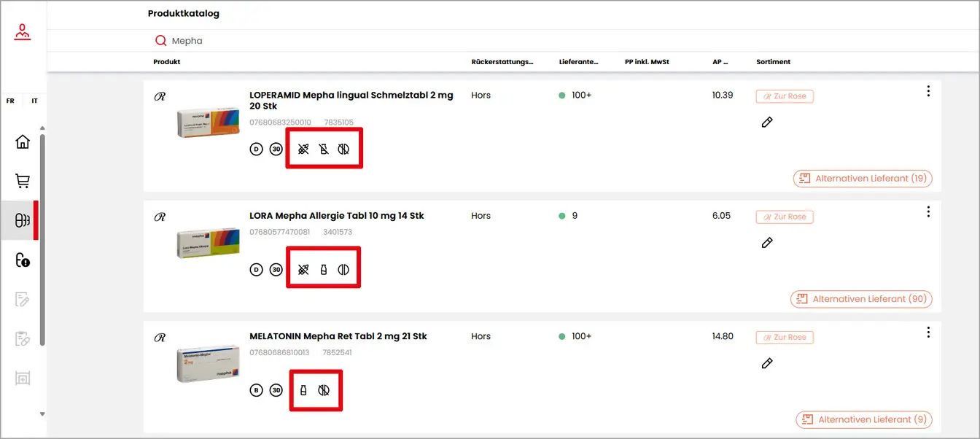Click the greyed-out clipboard pencil sidebar icon

[x=23, y=338]
